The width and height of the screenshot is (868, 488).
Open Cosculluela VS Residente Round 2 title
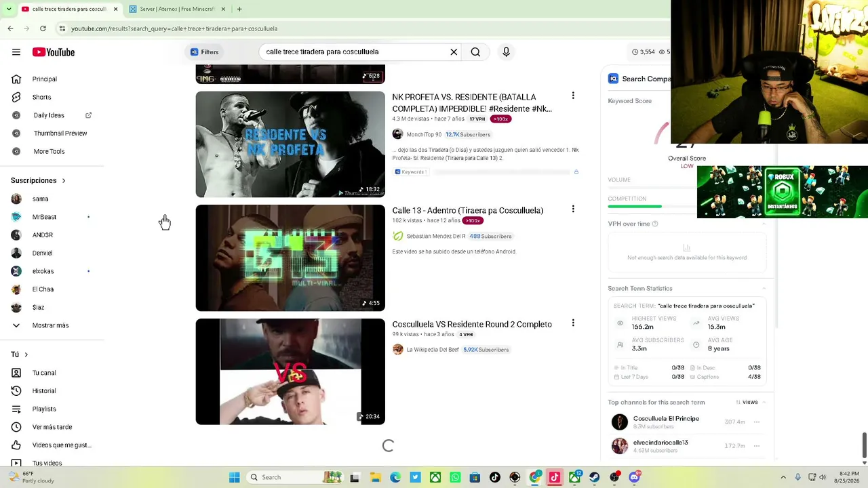472,324
